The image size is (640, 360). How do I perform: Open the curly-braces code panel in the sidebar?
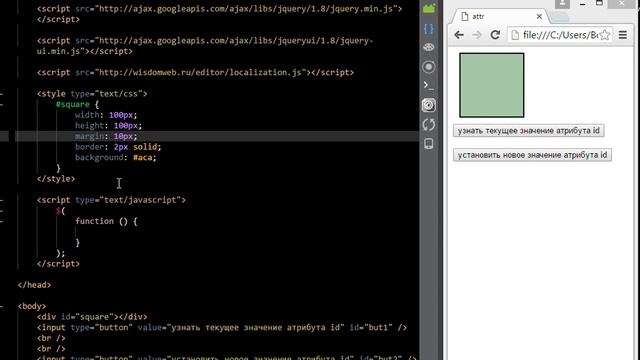(429, 29)
